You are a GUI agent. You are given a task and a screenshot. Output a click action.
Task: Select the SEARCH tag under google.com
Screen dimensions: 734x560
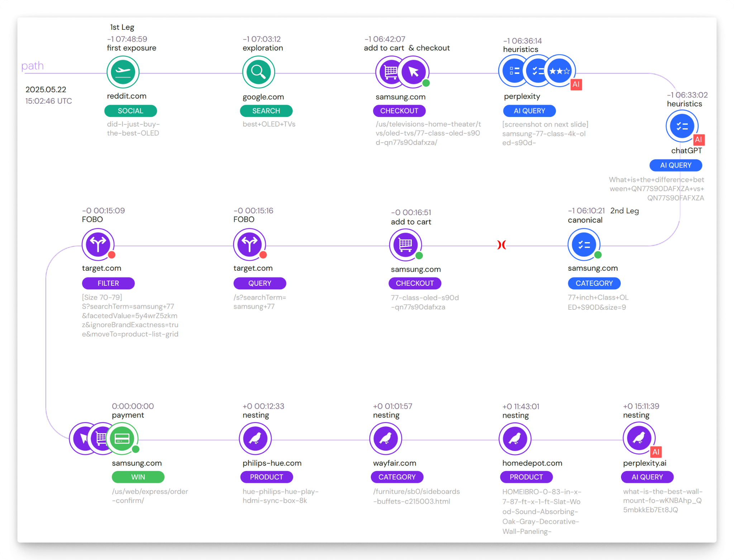pyautogui.click(x=266, y=111)
